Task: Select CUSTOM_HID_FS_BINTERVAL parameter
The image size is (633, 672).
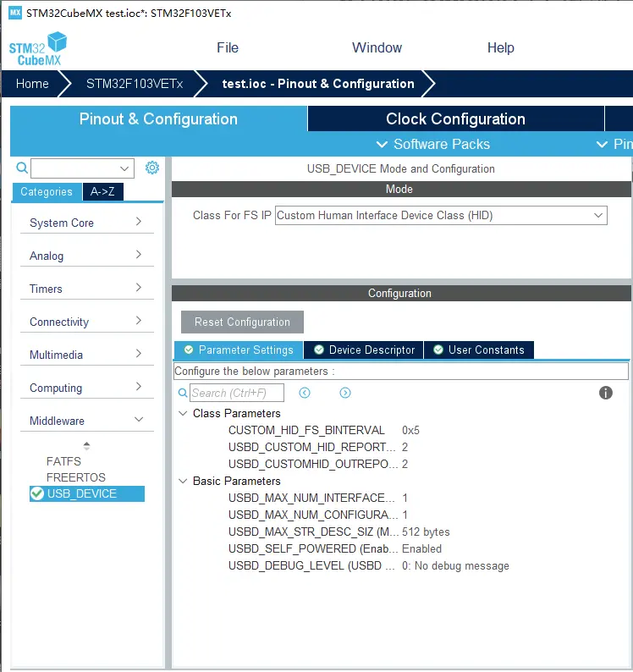Action: (x=306, y=430)
